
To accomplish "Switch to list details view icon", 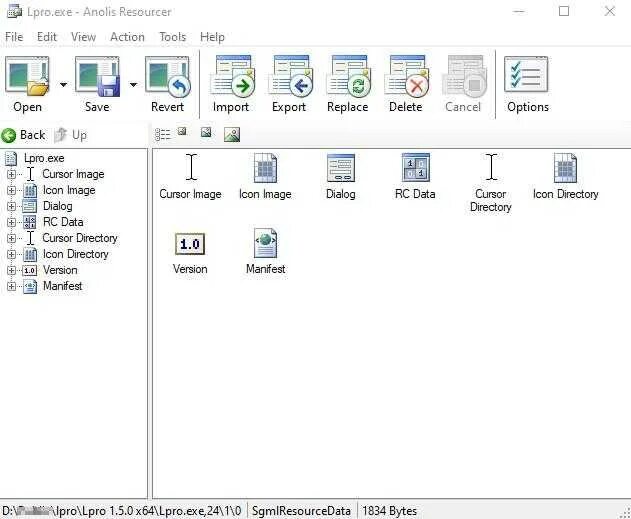I will point(163,134).
